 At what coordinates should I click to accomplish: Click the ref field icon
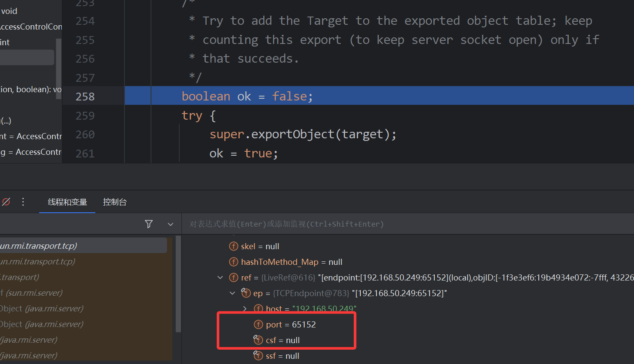tap(234, 277)
